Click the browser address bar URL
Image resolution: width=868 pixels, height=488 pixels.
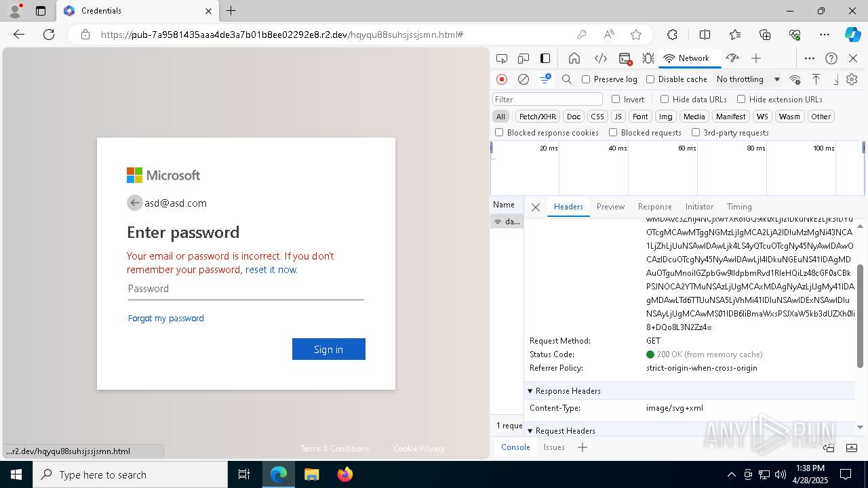point(282,35)
